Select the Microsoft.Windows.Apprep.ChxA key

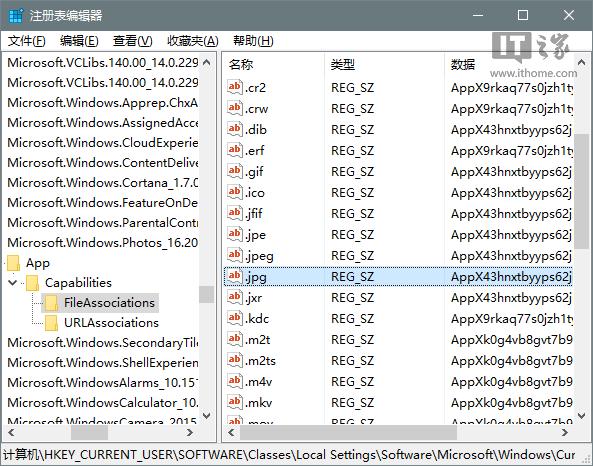tap(102, 103)
